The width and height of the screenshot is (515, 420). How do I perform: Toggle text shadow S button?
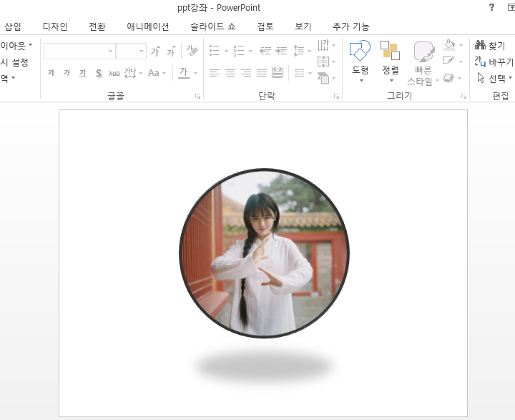click(99, 73)
